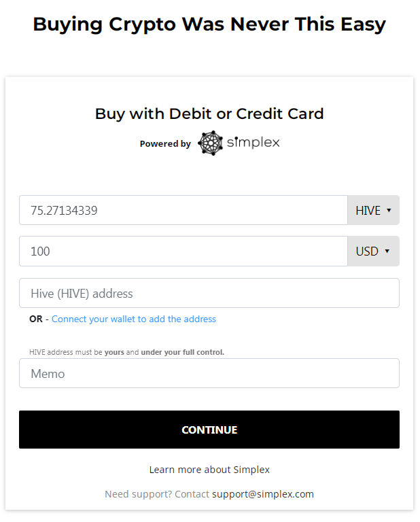This screenshot has width=420, height=522.
Task: Click the Buy with Debit or Credit Card title
Action: [x=209, y=114]
